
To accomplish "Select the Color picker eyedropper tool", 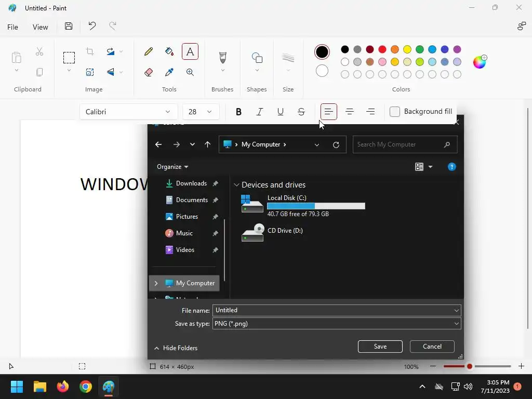I will point(169,72).
